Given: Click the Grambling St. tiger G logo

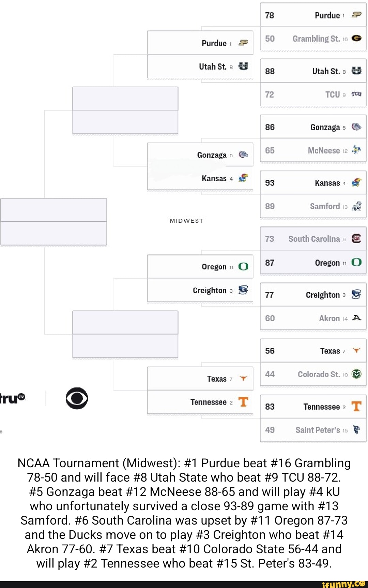Looking at the screenshot, I should (356, 38).
